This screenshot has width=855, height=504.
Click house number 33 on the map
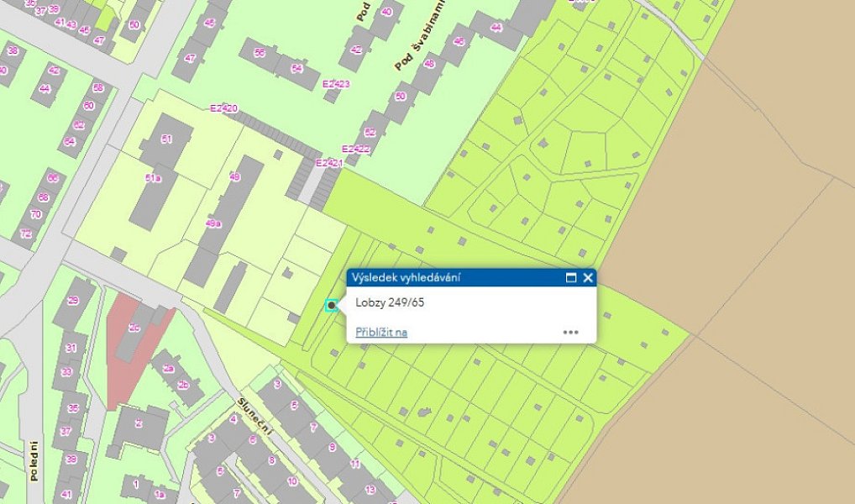tap(66, 372)
